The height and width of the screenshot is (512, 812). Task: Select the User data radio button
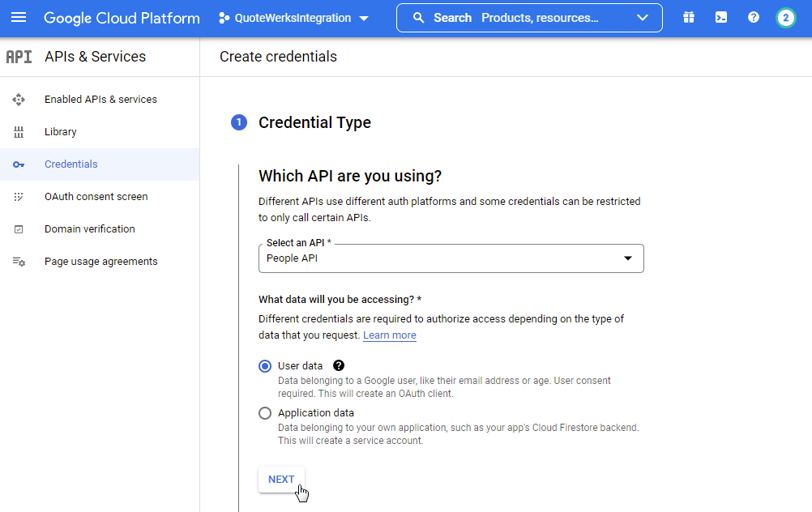point(265,366)
